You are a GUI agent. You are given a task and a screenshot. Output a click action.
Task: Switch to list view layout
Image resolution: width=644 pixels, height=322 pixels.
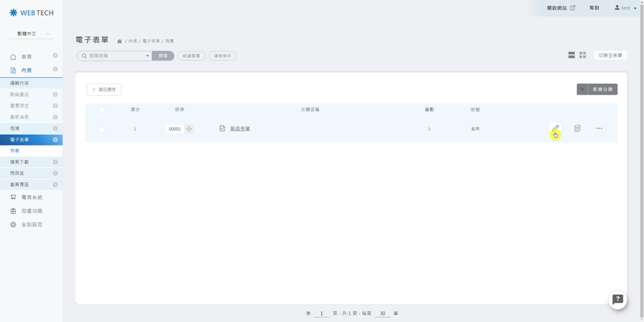pyautogui.click(x=571, y=55)
